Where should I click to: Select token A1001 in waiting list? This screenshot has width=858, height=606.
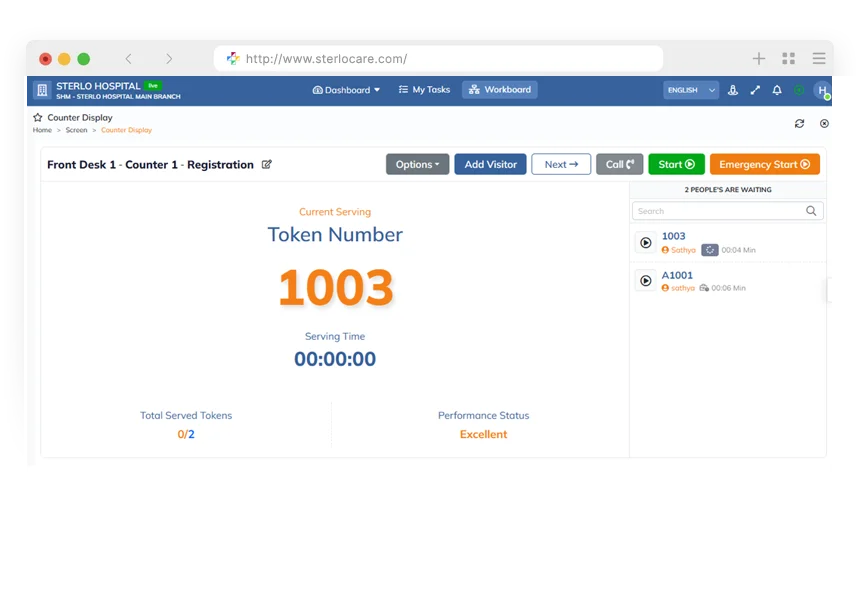[677, 275]
